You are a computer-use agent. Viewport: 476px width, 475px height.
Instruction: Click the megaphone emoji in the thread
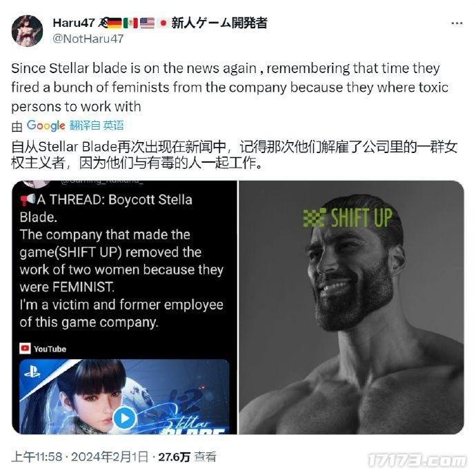(x=28, y=200)
